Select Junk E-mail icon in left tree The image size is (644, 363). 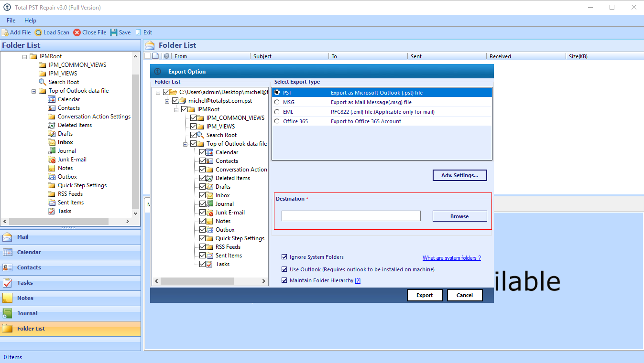52,160
